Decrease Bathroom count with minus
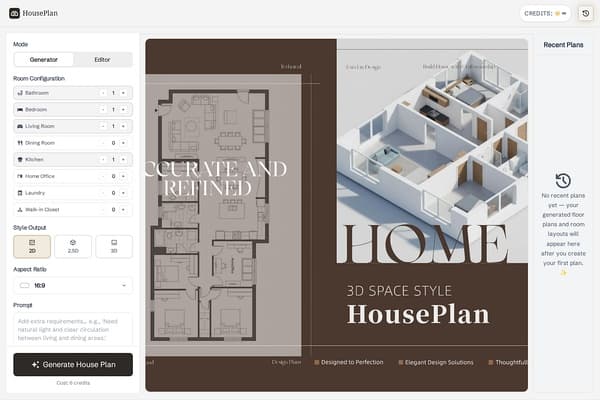Viewport: 600px width, 400px height. [103, 93]
